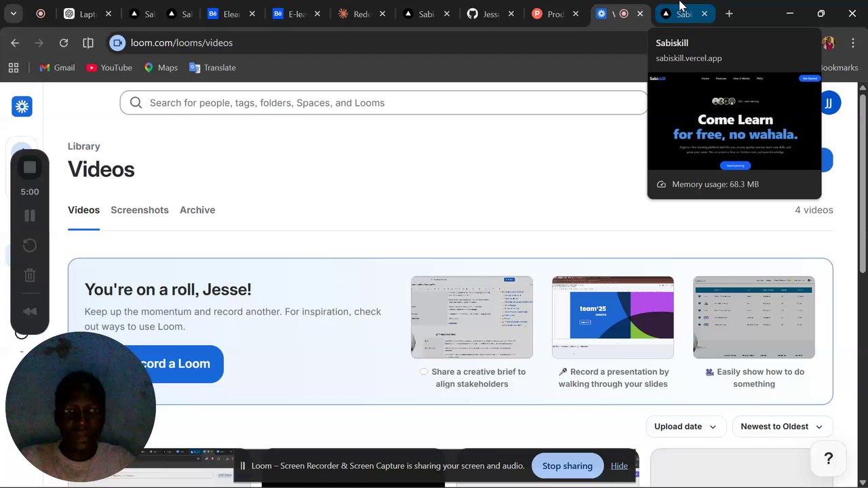Open the Upload date sort dropdown
868x488 pixels.
pyautogui.click(x=686, y=426)
